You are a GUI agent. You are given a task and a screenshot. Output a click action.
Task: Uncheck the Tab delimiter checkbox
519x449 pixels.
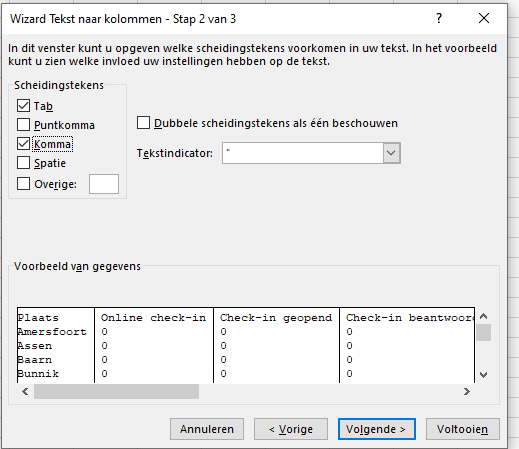23,106
